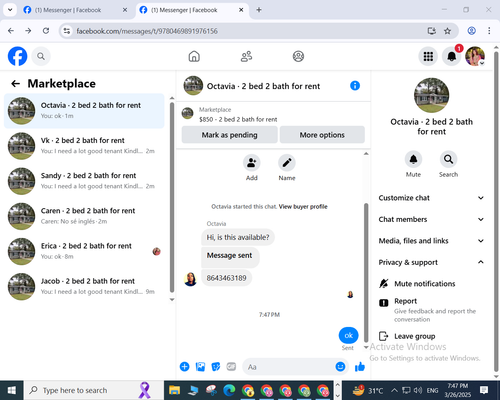
Task: Click the blue ok sent message
Action: (x=348, y=335)
